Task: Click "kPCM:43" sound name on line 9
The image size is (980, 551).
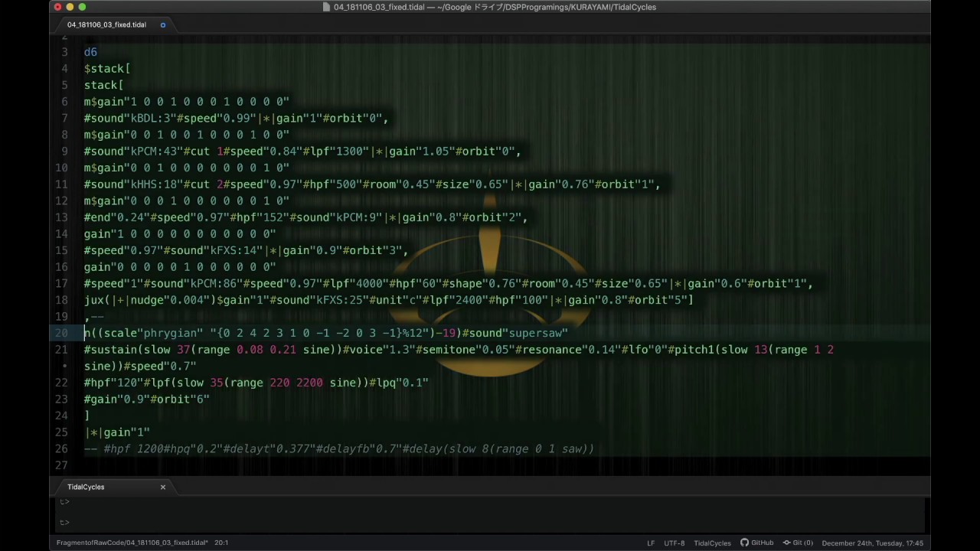Action: pyautogui.click(x=153, y=152)
